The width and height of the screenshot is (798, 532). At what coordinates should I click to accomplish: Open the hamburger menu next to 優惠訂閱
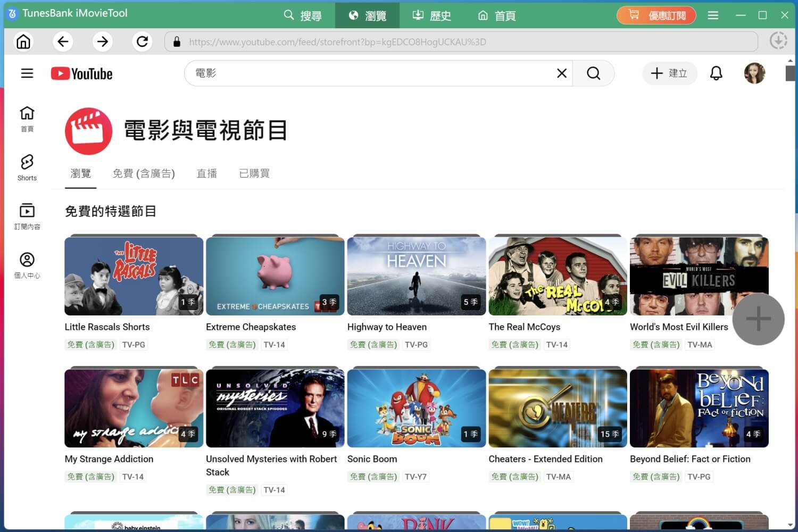tap(713, 15)
